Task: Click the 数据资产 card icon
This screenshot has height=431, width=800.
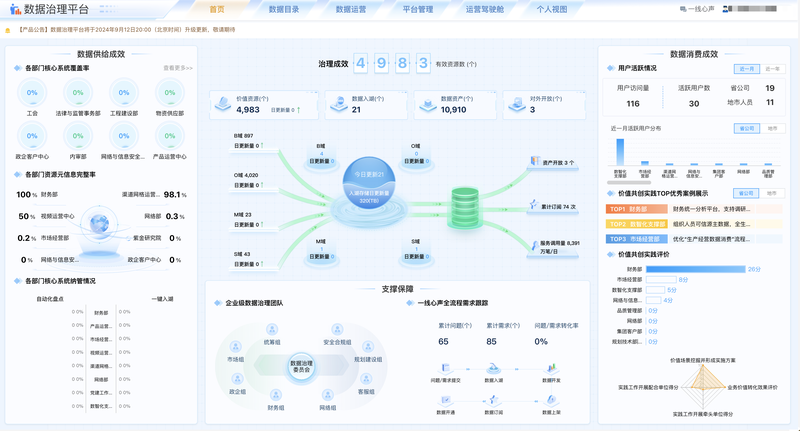Action: coord(427,104)
